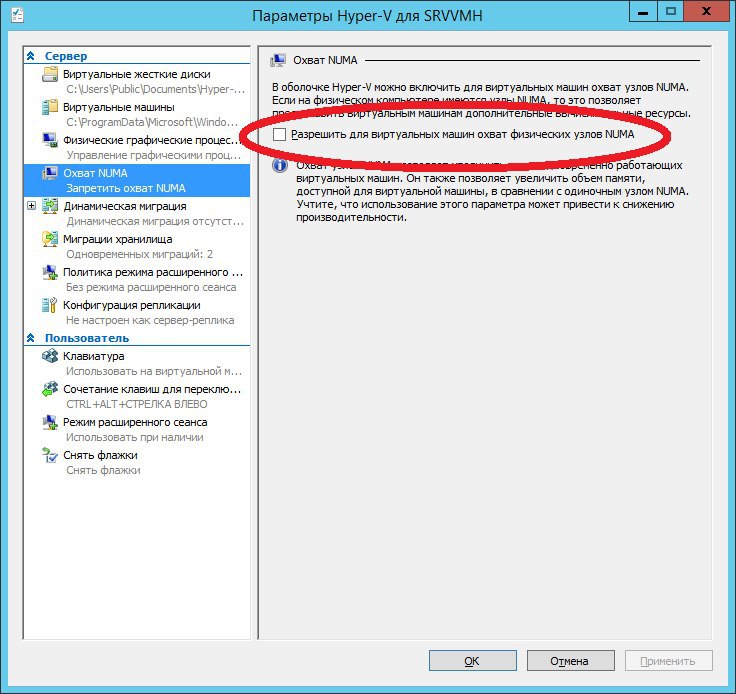The height and width of the screenshot is (694, 736).
Task: Click the Виртуальные машины icon
Action: [x=50, y=107]
